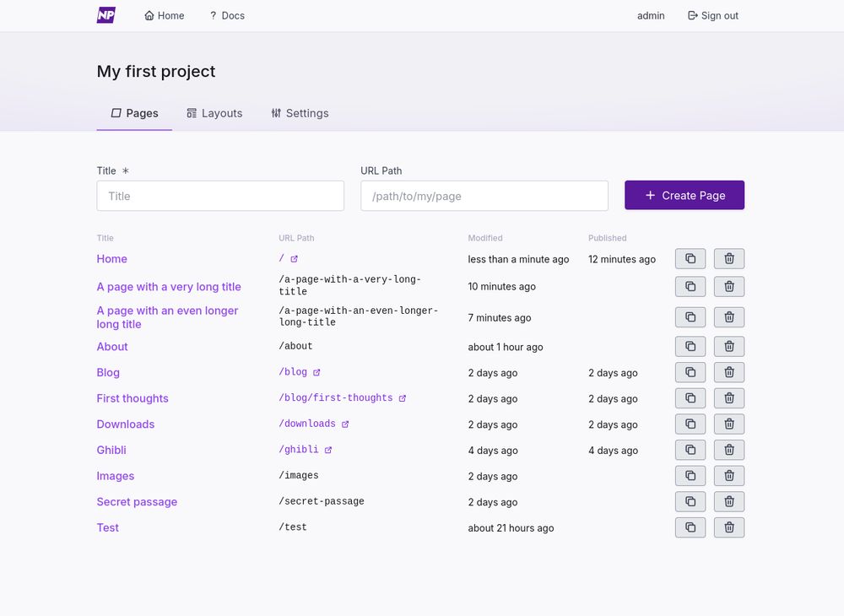This screenshot has width=844, height=616.
Task: Open Docs from top navigation
Action: (x=227, y=15)
